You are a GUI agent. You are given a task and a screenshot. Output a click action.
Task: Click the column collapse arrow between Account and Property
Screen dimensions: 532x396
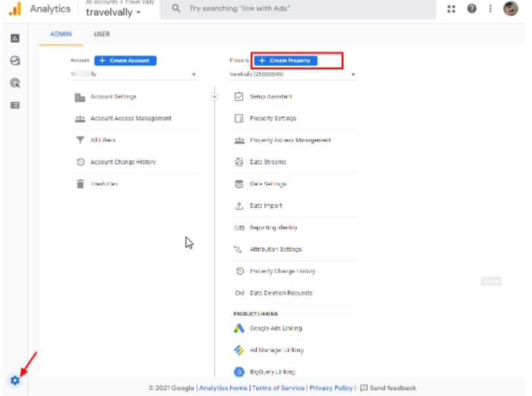pyautogui.click(x=214, y=97)
